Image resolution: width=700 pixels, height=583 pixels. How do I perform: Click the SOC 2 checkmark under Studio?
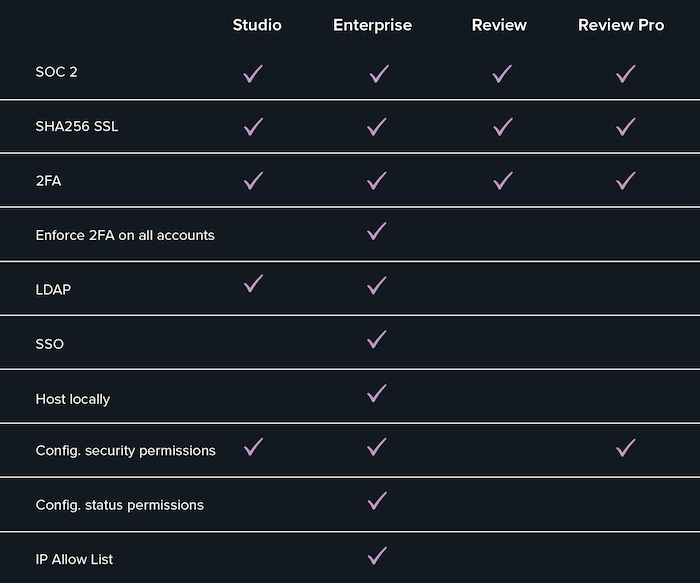[x=253, y=74]
